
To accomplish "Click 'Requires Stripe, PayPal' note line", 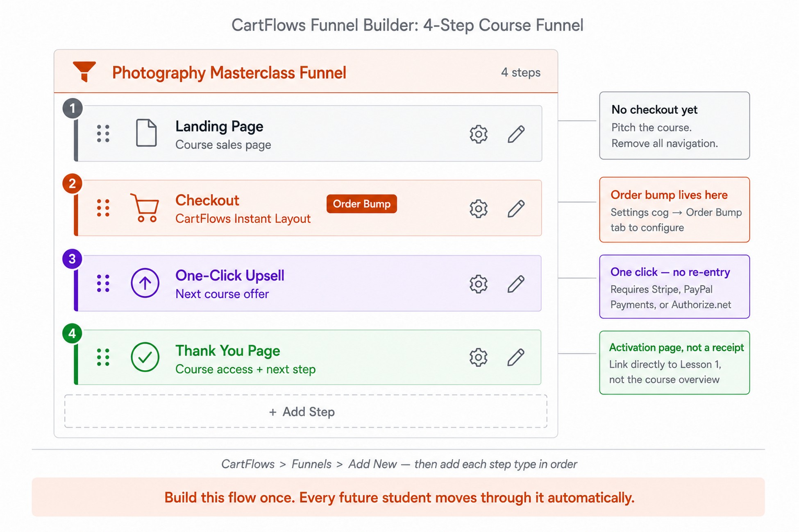I will [x=661, y=289].
